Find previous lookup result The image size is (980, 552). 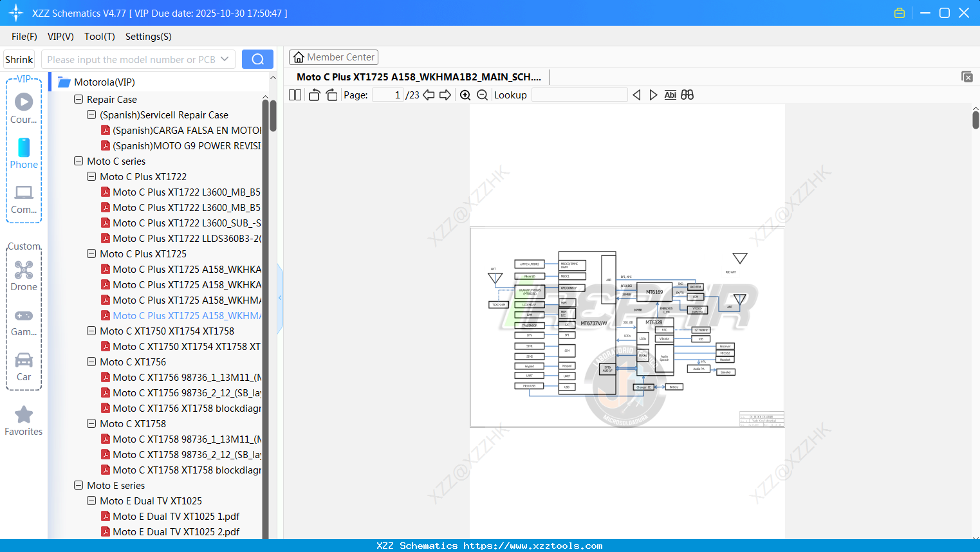636,95
